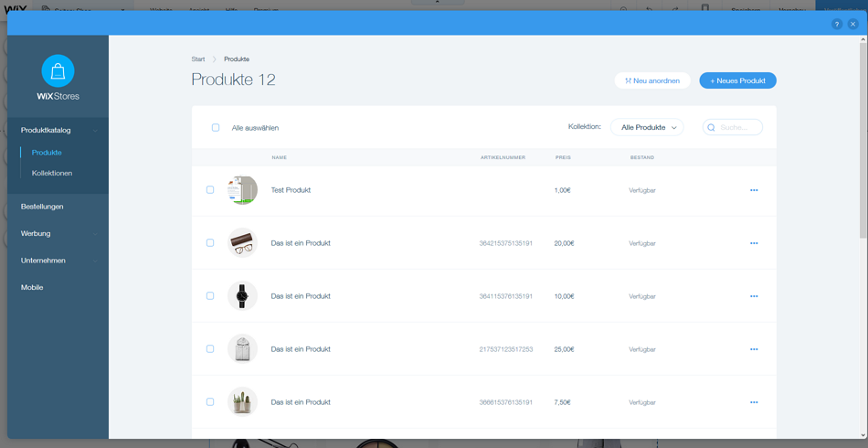The width and height of the screenshot is (868, 448).
Task: Open three-dot menu for the 20,00€ product
Action: [754, 243]
